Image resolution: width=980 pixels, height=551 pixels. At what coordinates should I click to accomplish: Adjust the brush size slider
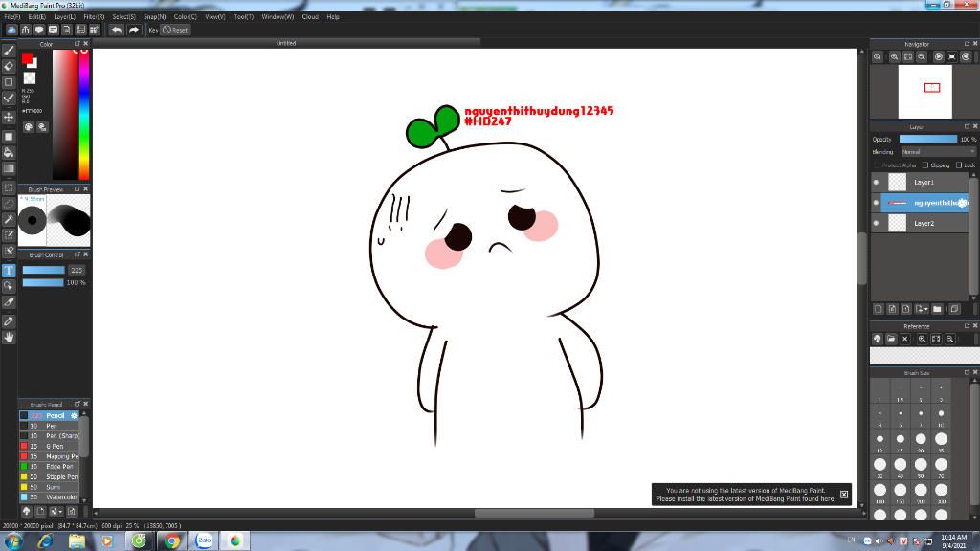pos(44,270)
